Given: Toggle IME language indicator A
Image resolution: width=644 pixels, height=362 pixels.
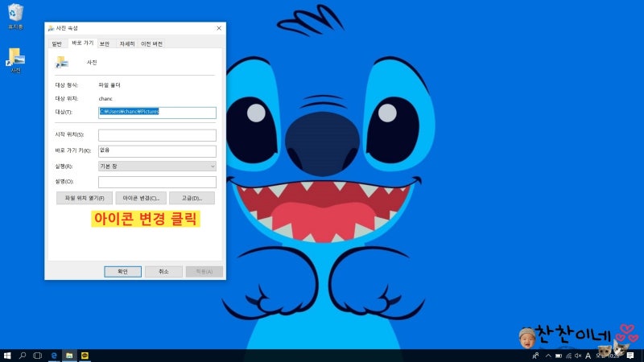Looking at the screenshot, I should [x=588, y=356].
